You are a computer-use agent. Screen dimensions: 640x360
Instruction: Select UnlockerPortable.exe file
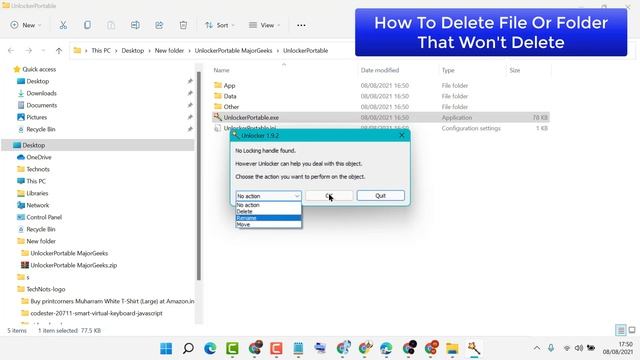(x=380, y=117)
